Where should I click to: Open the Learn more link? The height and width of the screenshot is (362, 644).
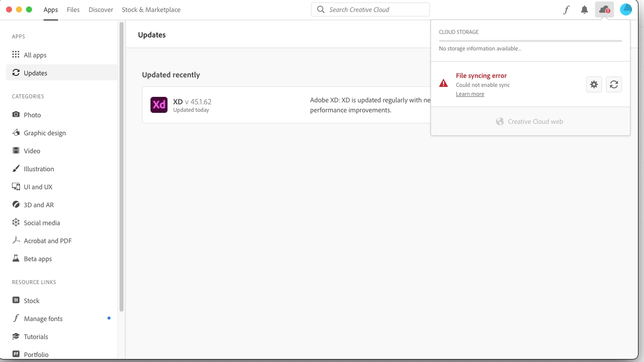pyautogui.click(x=470, y=94)
